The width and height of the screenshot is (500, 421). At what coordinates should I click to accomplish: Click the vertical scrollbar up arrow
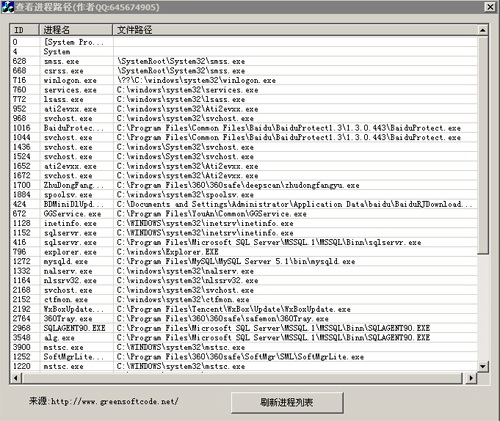click(x=482, y=31)
